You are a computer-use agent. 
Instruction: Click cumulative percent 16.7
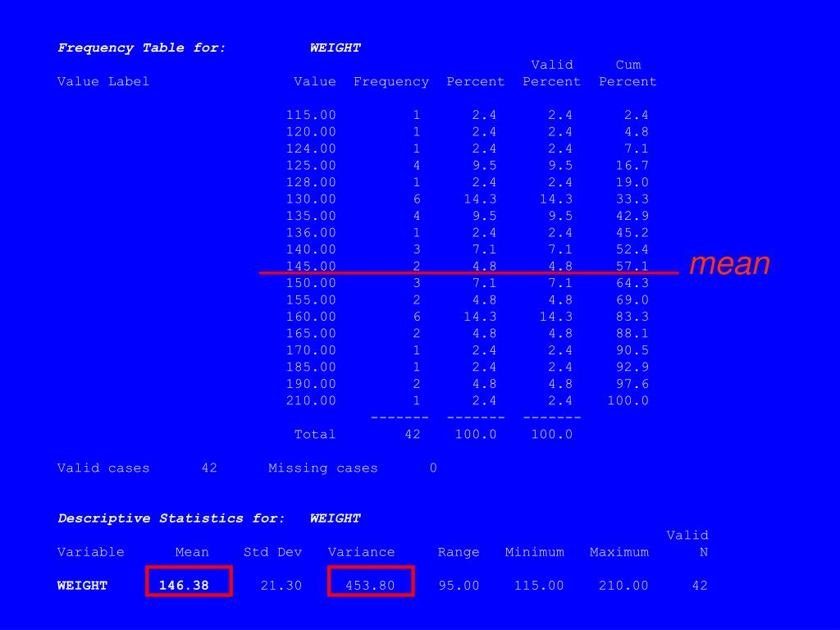point(632,166)
